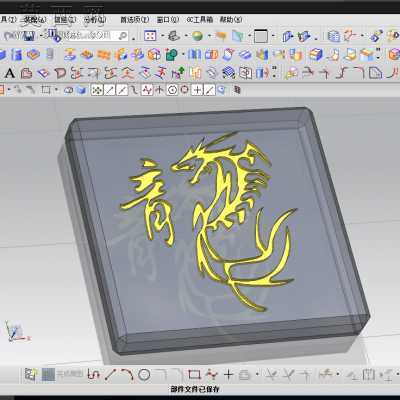Toggle the Point on Curve snap option
The height and width of the screenshot is (400, 400).
pyautogui.click(x=209, y=90)
